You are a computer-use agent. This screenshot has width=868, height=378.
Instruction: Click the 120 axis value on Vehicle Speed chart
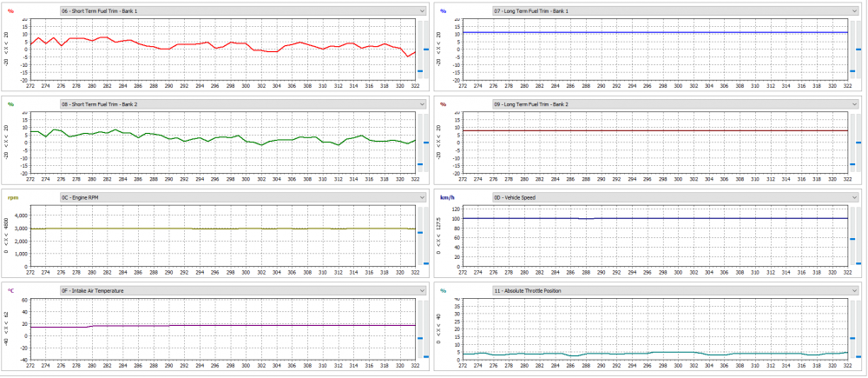[x=457, y=209]
